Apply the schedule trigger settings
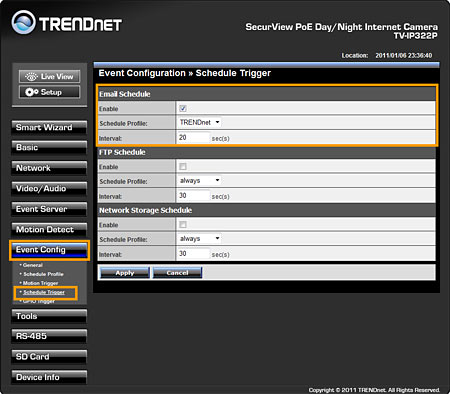The image size is (450, 394). tap(125, 273)
